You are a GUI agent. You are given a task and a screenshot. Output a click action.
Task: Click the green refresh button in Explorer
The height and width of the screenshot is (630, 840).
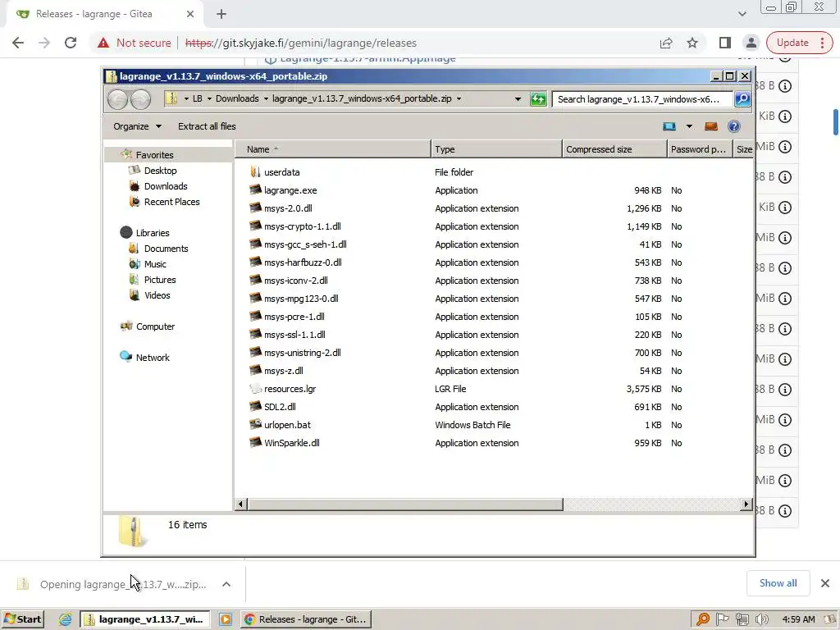[x=538, y=99]
